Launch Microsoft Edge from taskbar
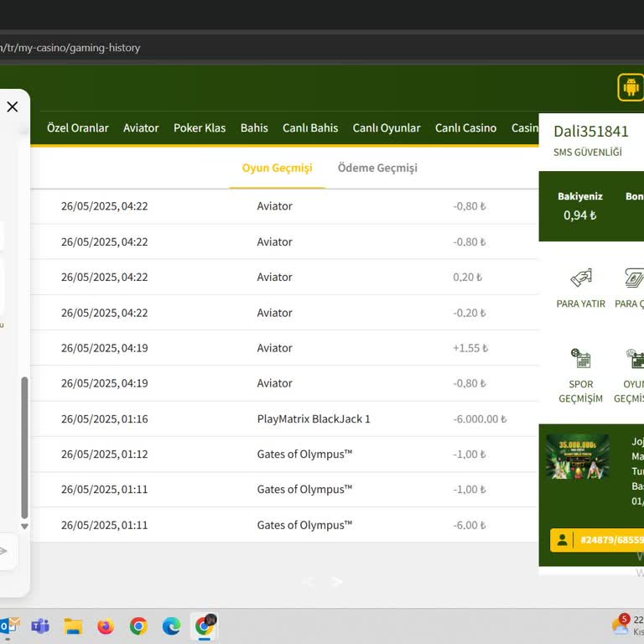The width and height of the screenshot is (644, 644). (x=171, y=626)
